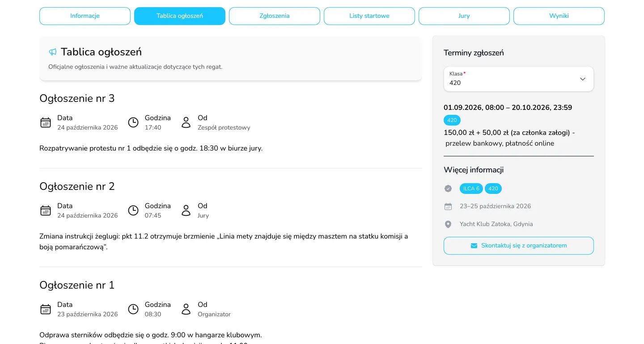Click the person icon next to Jury sender
Image resolution: width=644 pixels, height=344 pixels.
186,210
